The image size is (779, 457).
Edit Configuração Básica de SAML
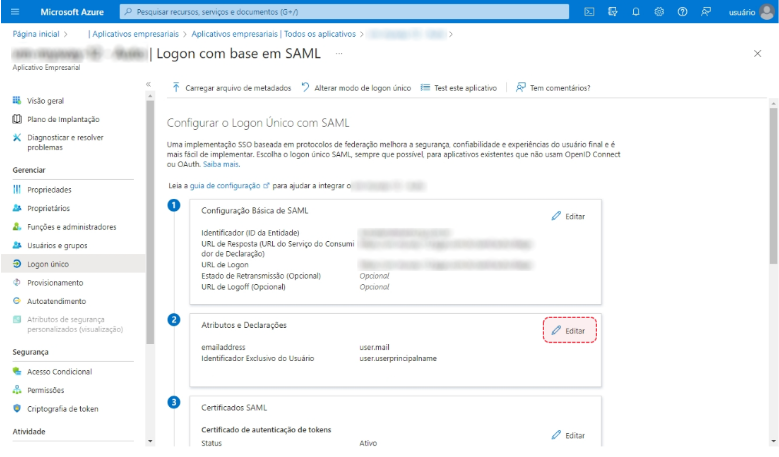tap(568, 216)
